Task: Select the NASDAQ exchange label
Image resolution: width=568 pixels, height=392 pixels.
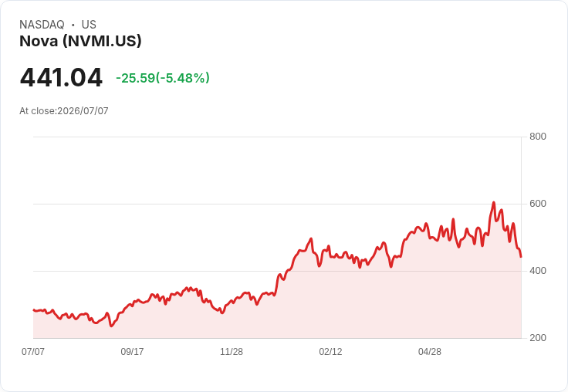Action: (x=42, y=25)
